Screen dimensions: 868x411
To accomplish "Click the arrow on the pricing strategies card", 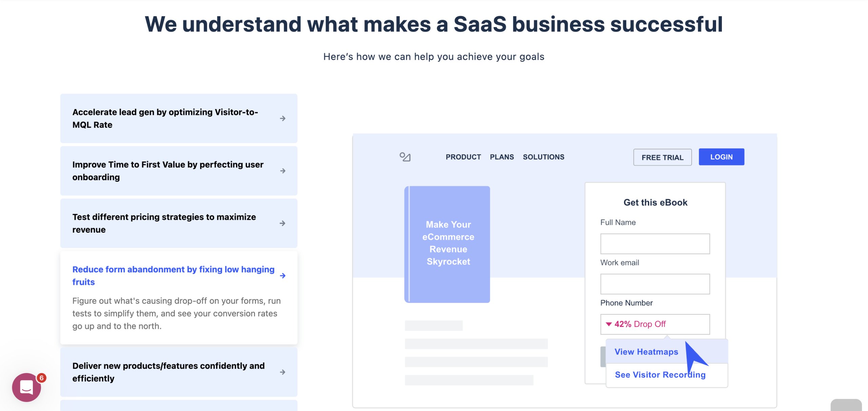I will (x=282, y=223).
